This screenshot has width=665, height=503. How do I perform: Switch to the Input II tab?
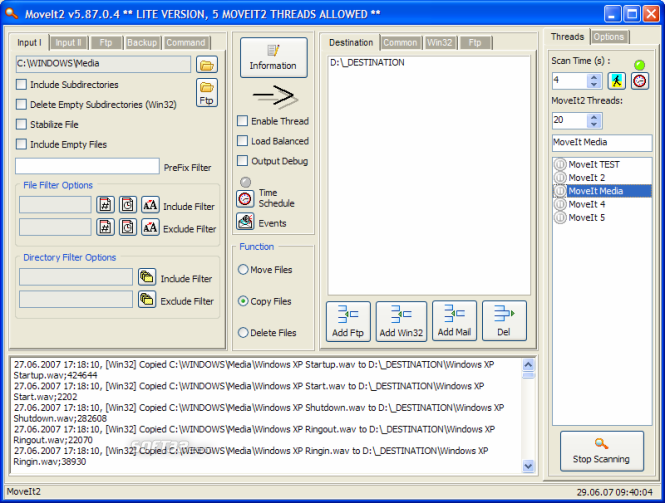click(x=68, y=42)
